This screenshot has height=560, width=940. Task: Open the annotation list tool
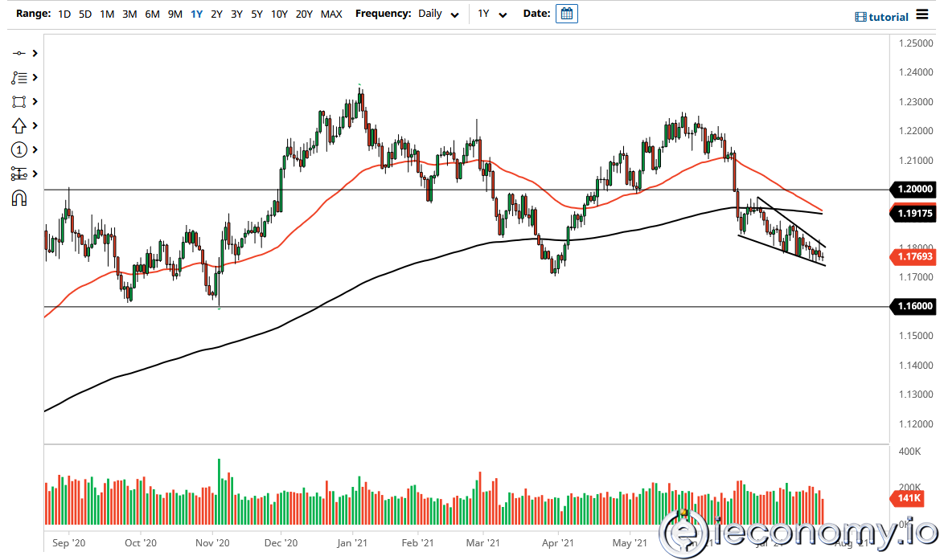[20, 77]
